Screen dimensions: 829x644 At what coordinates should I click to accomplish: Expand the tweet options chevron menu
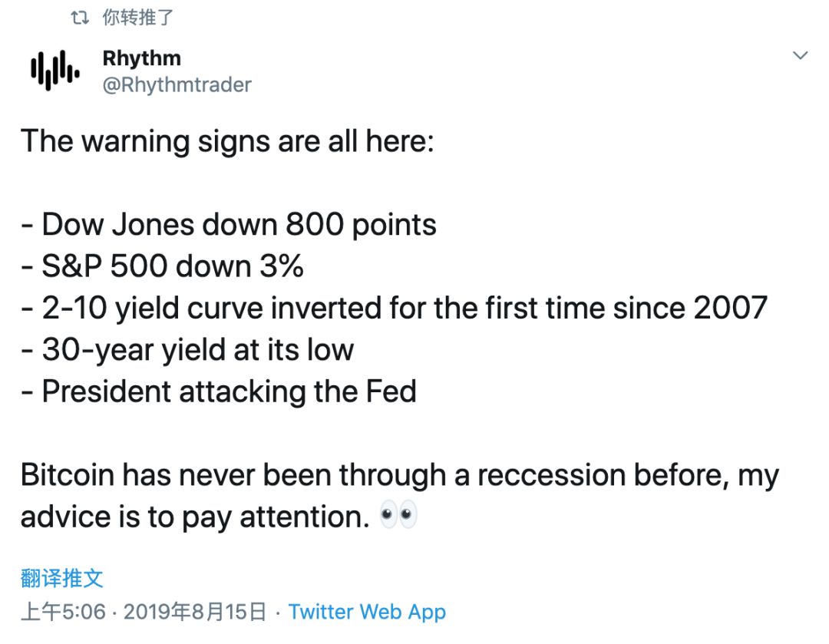(x=801, y=55)
